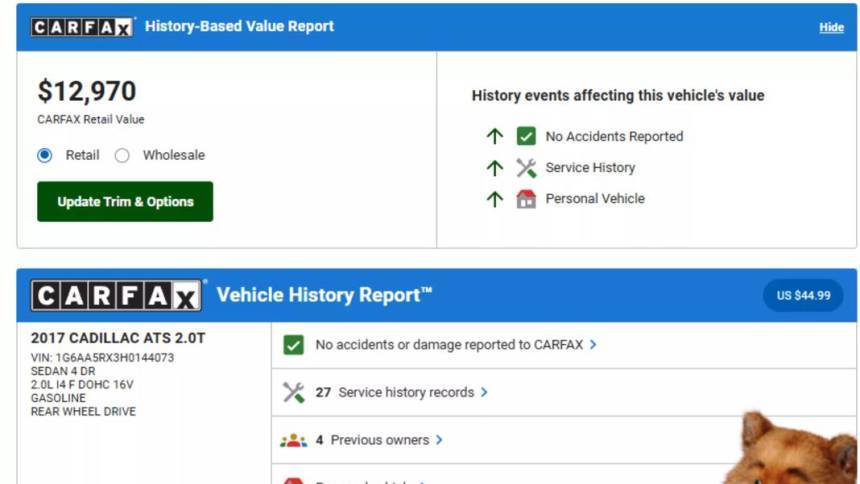Click up arrow next to No Accidents Reported

pos(495,136)
